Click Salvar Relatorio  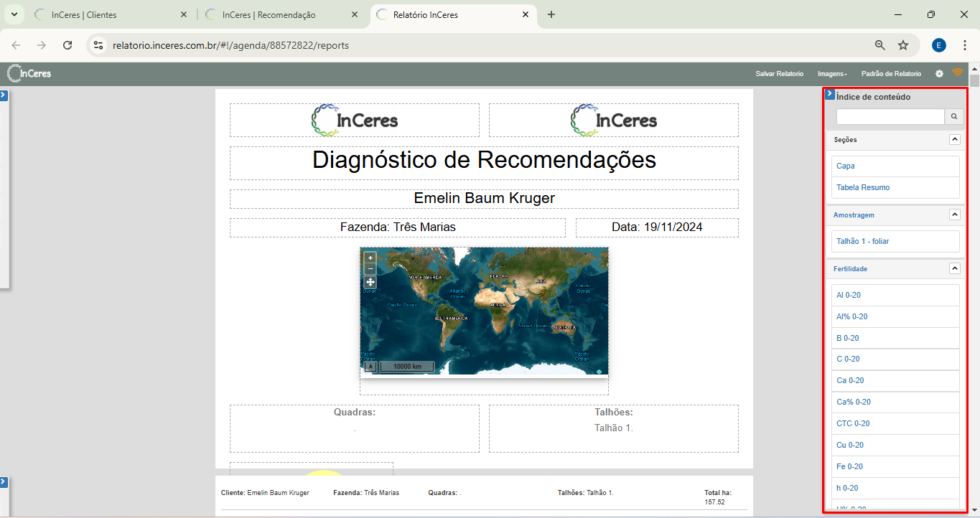point(779,74)
